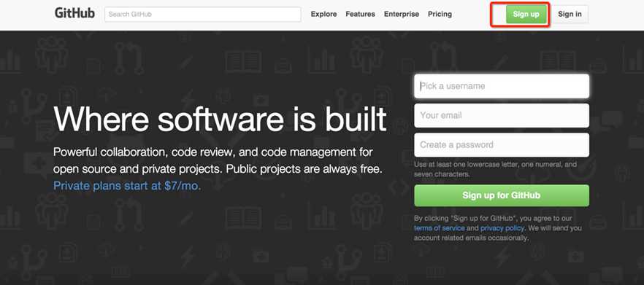
Task: Focus the Search GitHub field
Action: click(x=203, y=15)
